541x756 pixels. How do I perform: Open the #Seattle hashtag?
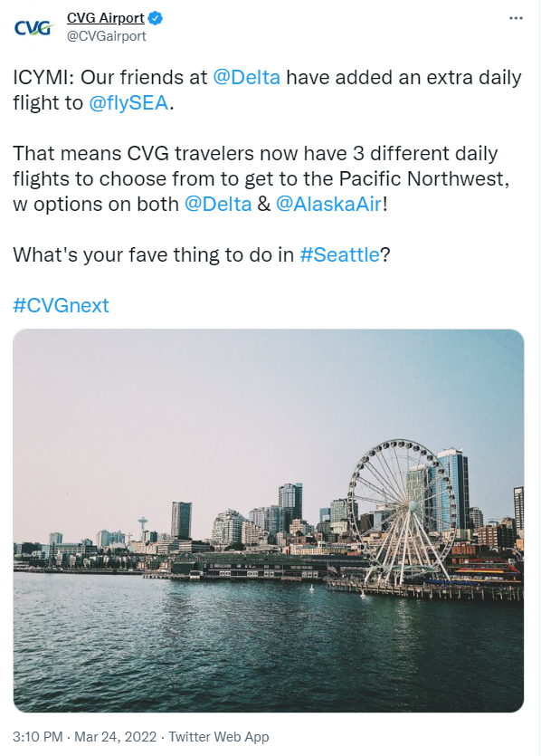pyautogui.click(x=339, y=255)
